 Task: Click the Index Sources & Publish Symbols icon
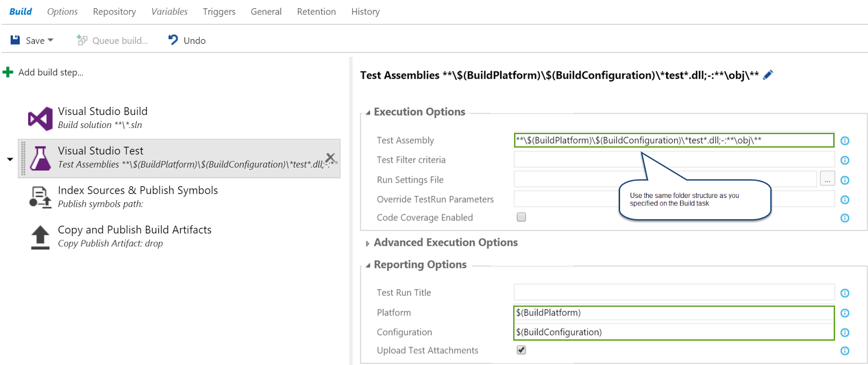click(x=40, y=197)
